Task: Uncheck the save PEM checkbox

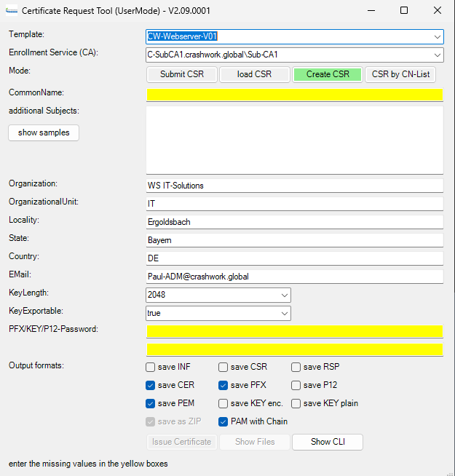Action: coord(151,404)
